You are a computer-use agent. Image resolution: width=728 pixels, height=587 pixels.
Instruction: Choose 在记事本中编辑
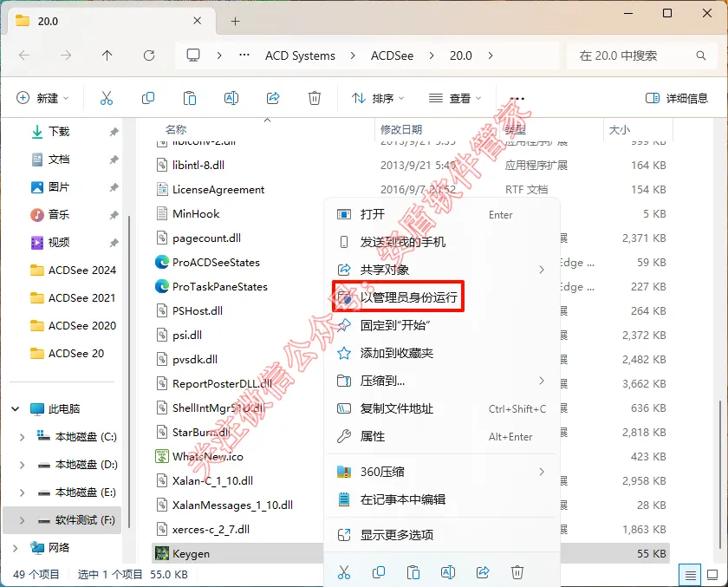(x=442, y=499)
